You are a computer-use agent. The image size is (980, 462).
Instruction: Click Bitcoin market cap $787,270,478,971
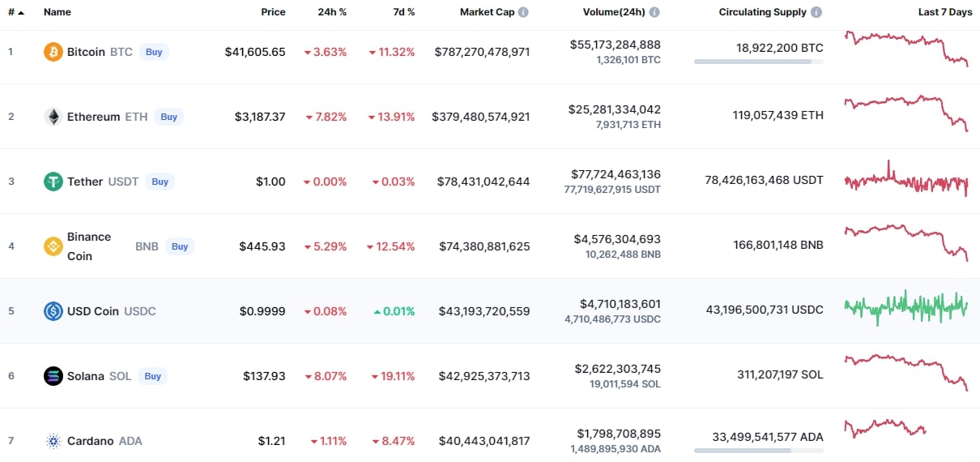click(x=483, y=52)
